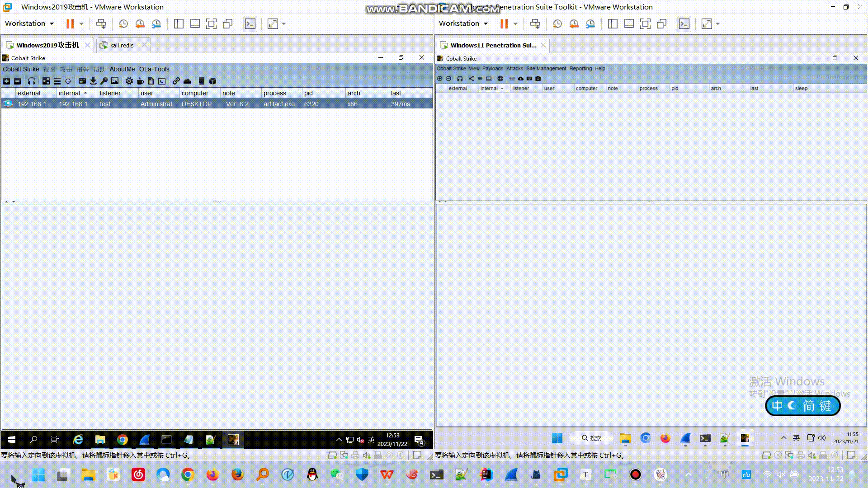Image resolution: width=868 pixels, height=488 pixels.
Task: Open downloaded files icon in left Cobalt Strike toolbar
Action: point(93,81)
